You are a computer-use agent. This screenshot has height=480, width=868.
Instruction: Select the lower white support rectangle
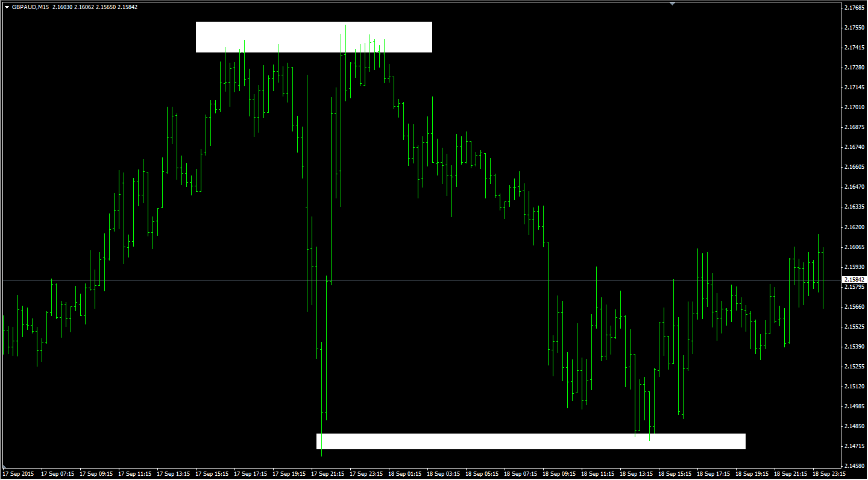click(x=530, y=441)
